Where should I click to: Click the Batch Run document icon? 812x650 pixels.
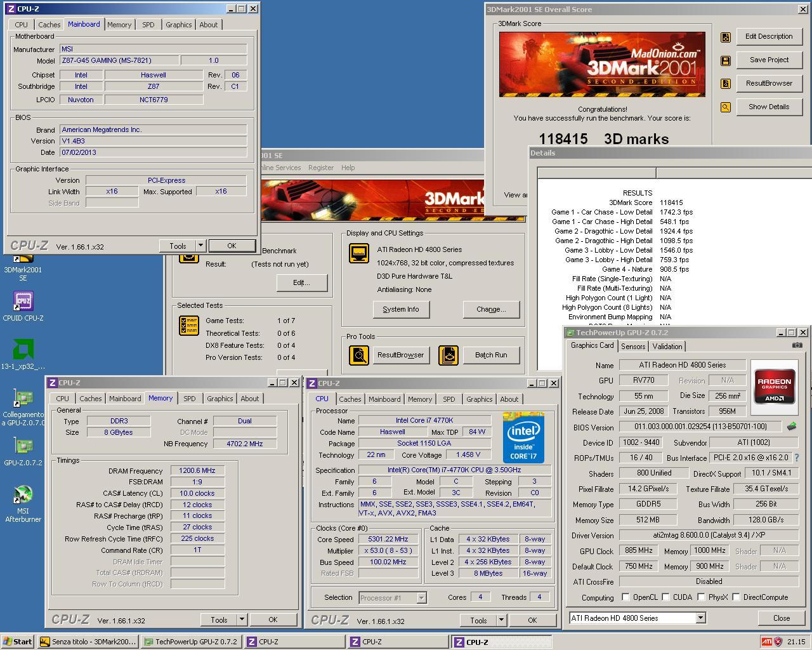pos(449,355)
